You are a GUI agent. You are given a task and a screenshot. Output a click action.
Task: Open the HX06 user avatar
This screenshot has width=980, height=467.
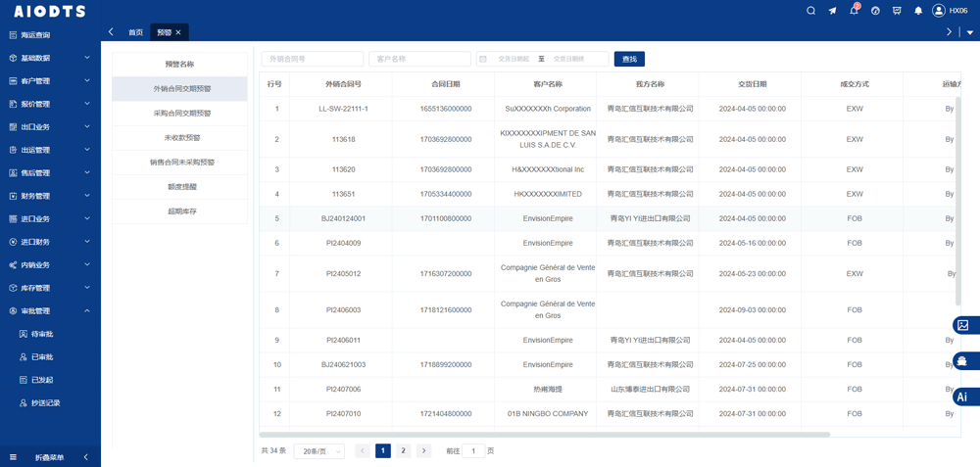point(938,11)
